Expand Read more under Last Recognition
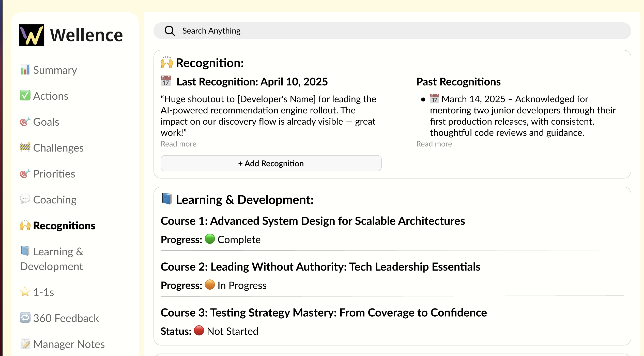Screen dimensions: 644x356 click(x=178, y=144)
